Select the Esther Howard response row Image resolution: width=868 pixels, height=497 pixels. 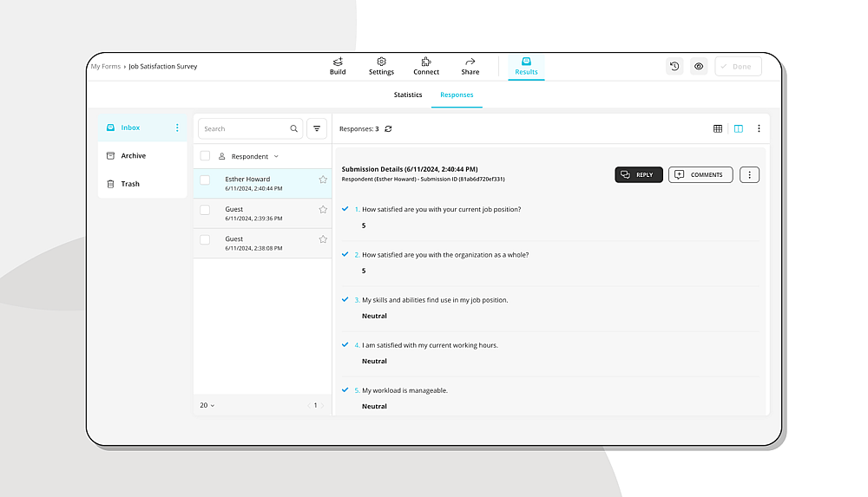pos(262,183)
